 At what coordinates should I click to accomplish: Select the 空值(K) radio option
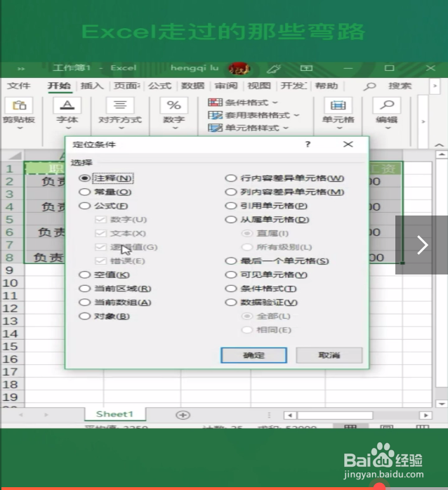84,274
